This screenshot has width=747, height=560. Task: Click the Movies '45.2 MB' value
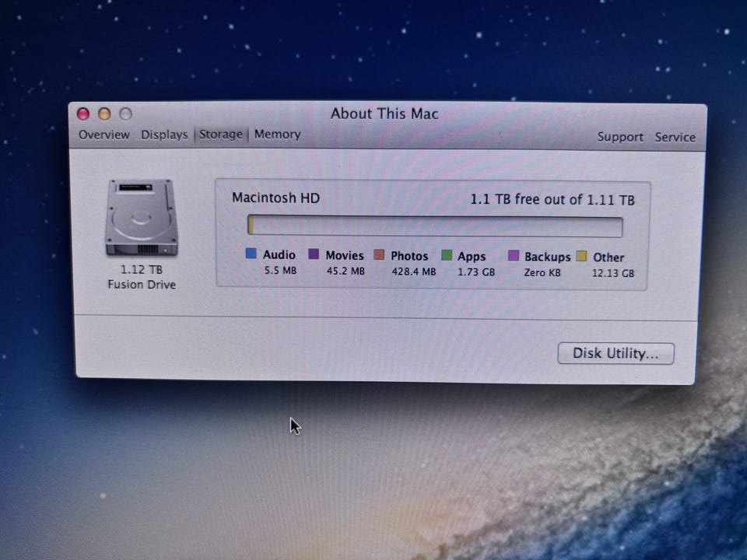pyautogui.click(x=345, y=271)
